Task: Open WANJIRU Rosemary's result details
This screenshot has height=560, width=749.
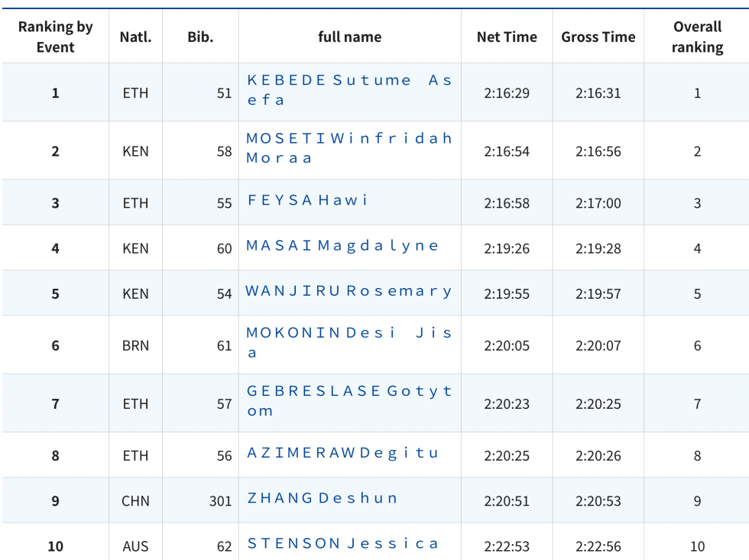Action: 349,291
